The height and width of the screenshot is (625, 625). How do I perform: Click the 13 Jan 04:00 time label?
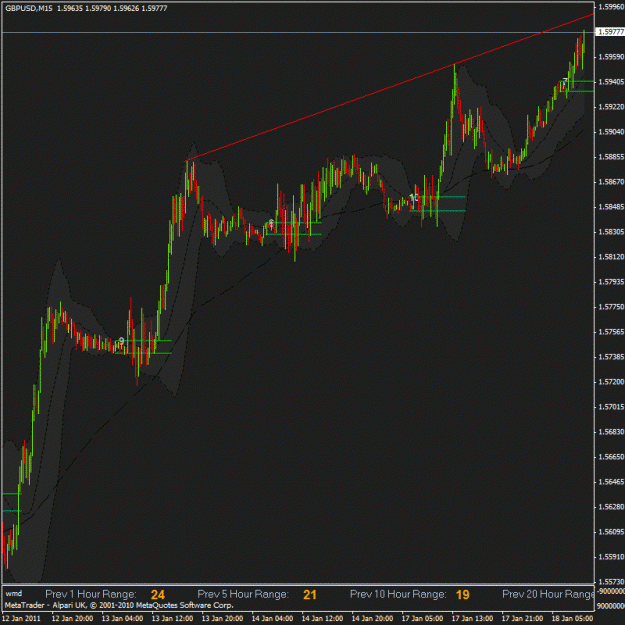(x=122, y=619)
